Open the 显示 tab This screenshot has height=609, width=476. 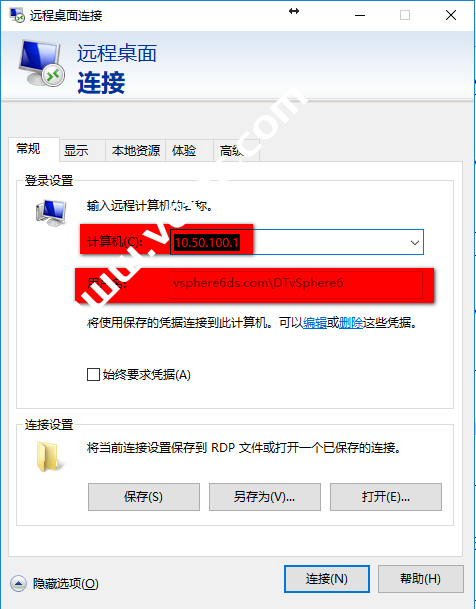tap(76, 151)
